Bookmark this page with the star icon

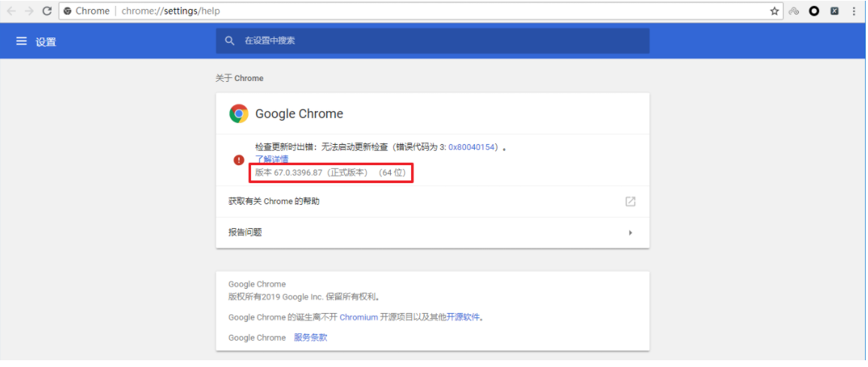pos(775,11)
